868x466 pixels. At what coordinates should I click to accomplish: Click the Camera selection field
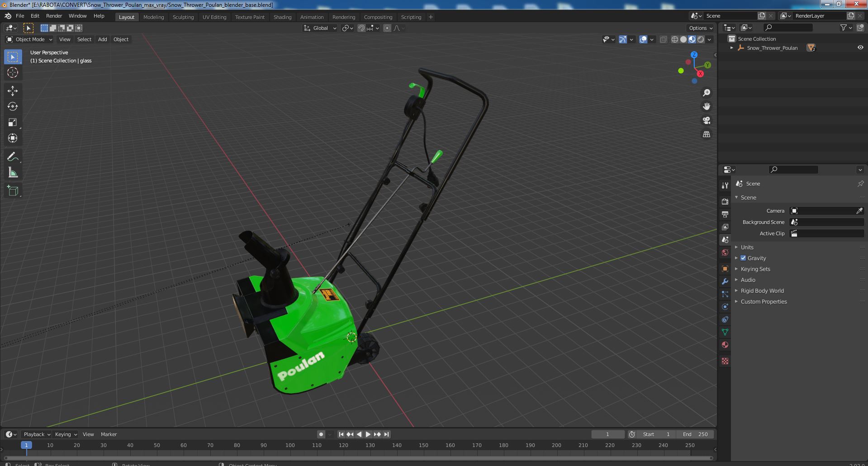[x=827, y=211]
